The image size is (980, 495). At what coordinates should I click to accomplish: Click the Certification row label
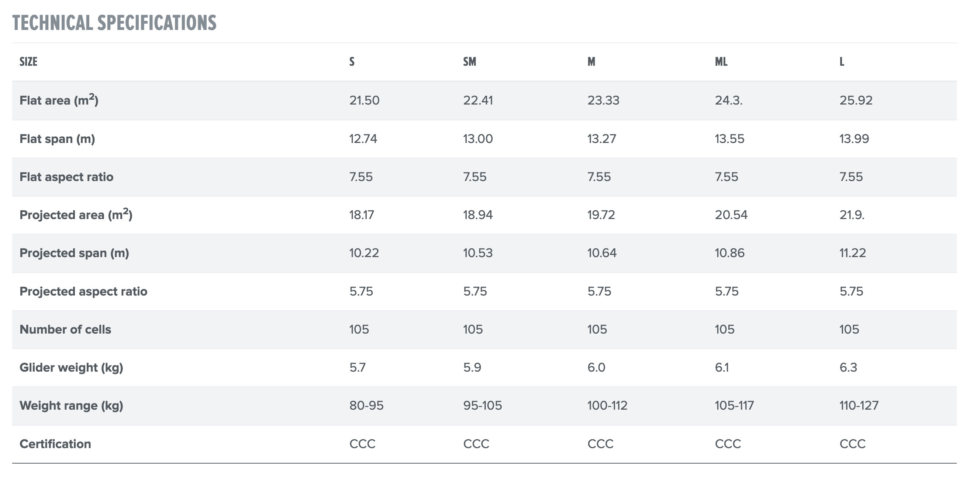click(x=55, y=444)
